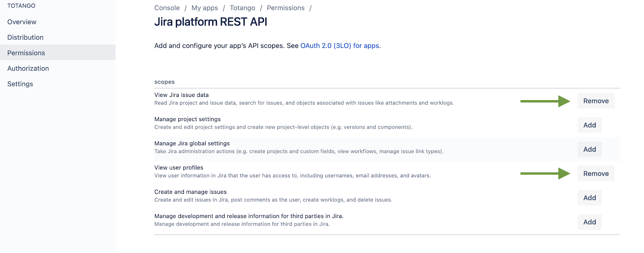Open Settings in the sidebar
This screenshot has height=253, width=644.
[x=20, y=84]
